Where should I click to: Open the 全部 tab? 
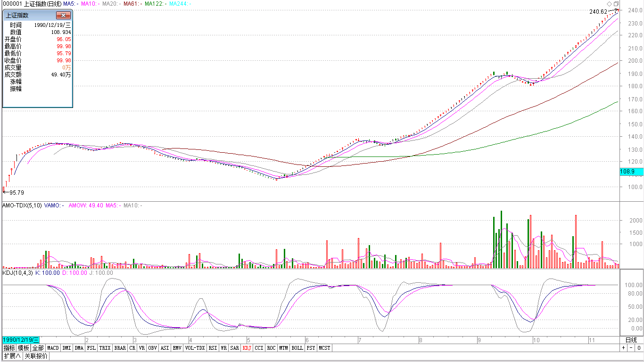click(x=38, y=348)
